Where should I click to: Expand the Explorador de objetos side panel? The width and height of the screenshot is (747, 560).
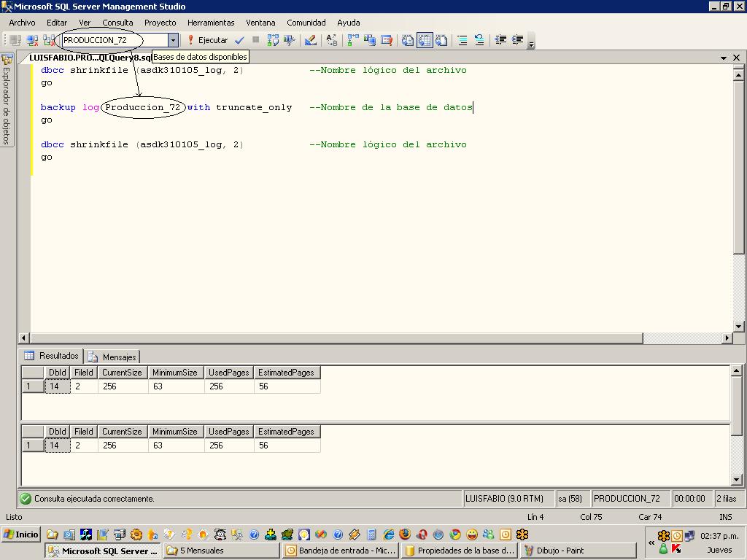click(7, 99)
